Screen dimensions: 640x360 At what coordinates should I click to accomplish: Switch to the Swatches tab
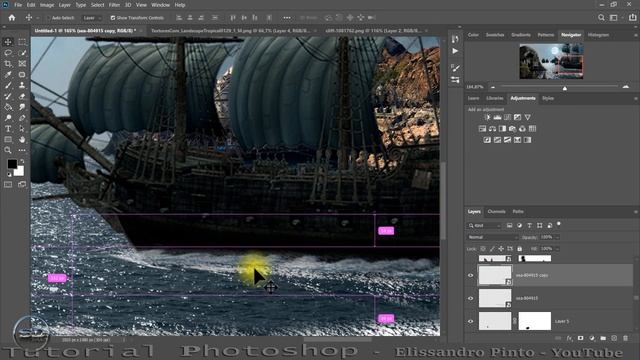tap(495, 35)
